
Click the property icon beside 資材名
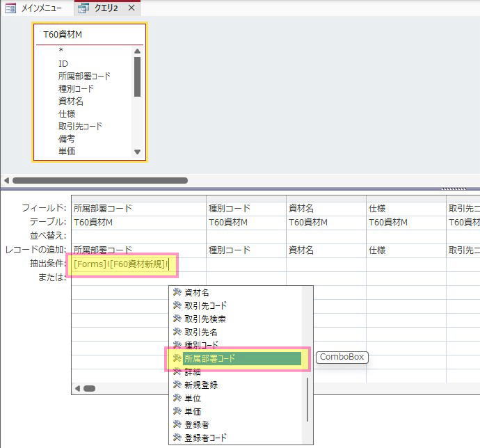(177, 292)
